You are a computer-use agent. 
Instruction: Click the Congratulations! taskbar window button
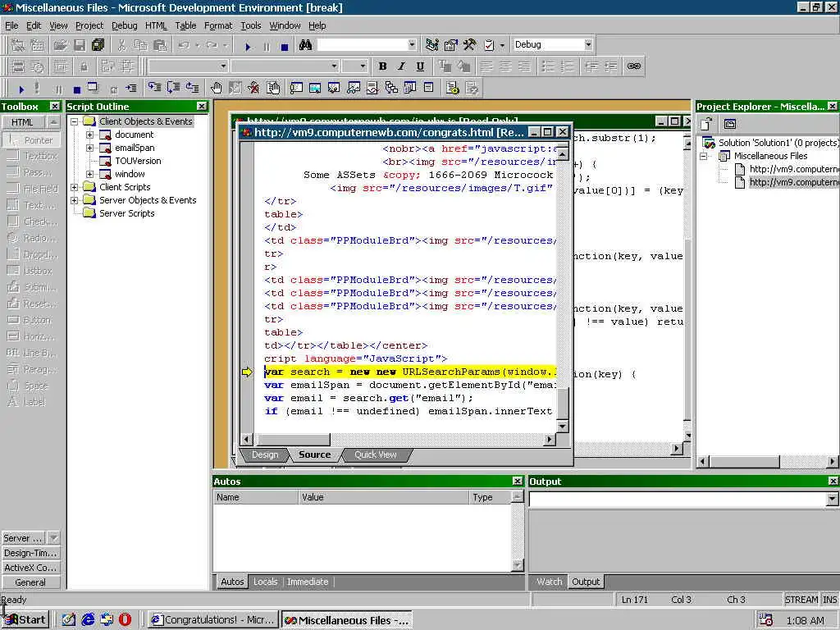212,620
